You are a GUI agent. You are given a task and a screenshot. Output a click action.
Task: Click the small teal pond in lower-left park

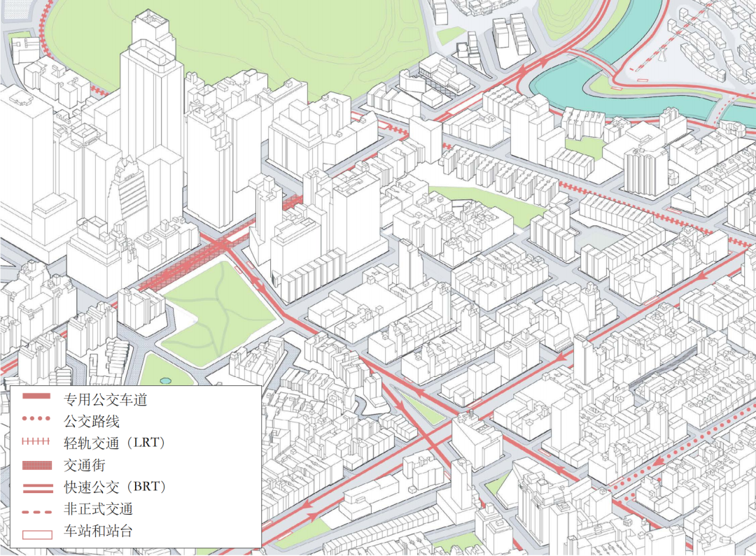point(165,380)
